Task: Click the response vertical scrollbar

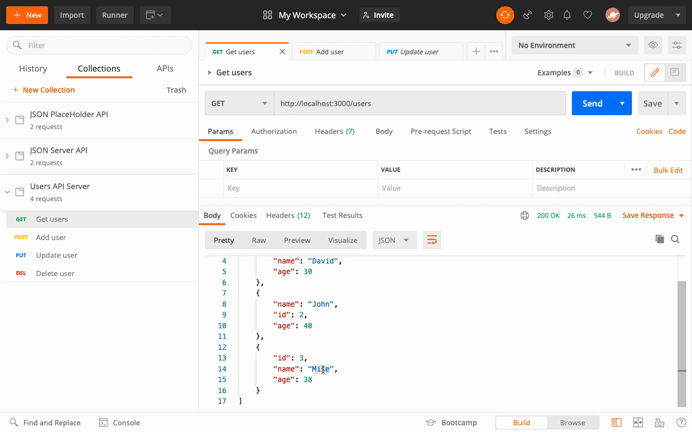Action: point(681,344)
